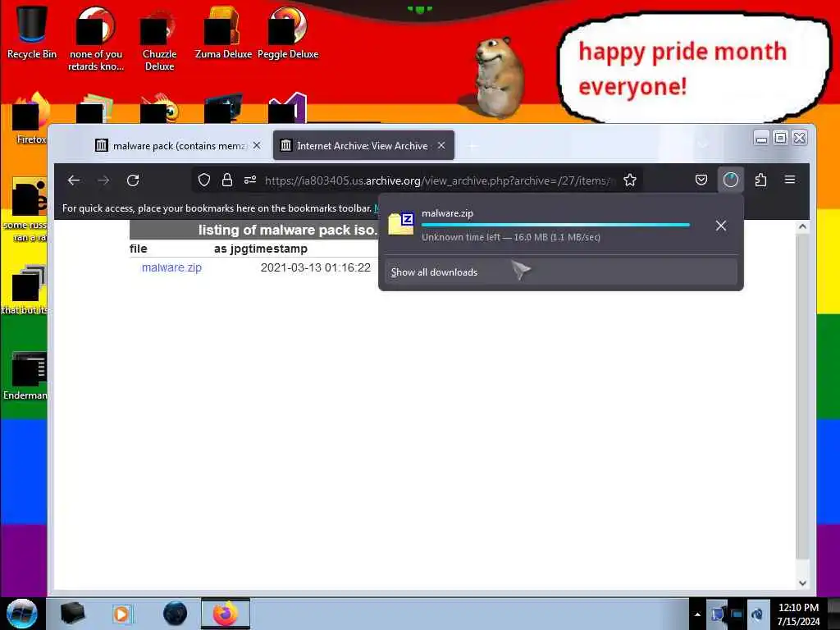This screenshot has width=840, height=630.
Task: Go back to the previous page
Action: [x=74, y=180]
